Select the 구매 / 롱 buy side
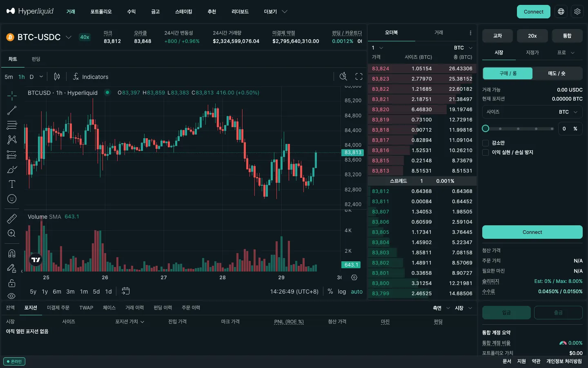This screenshot has height=368, width=588. pyautogui.click(x=508, y=73)
